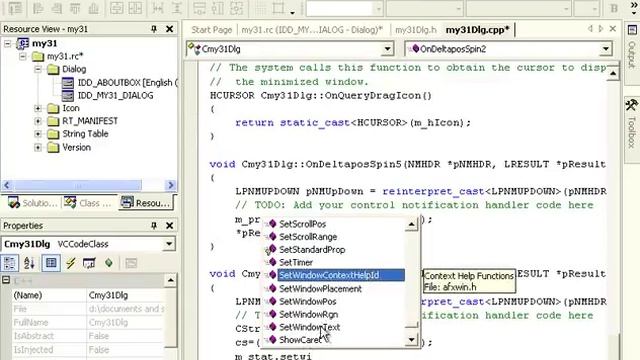Click Properties grid scroll up arrow
This screenshot has width=640, height=360.
170,280
